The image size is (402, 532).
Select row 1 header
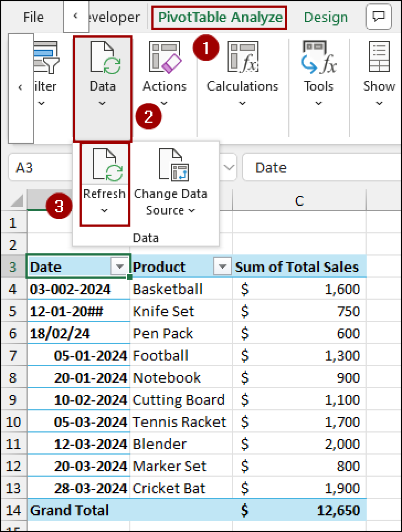[13, 223]
